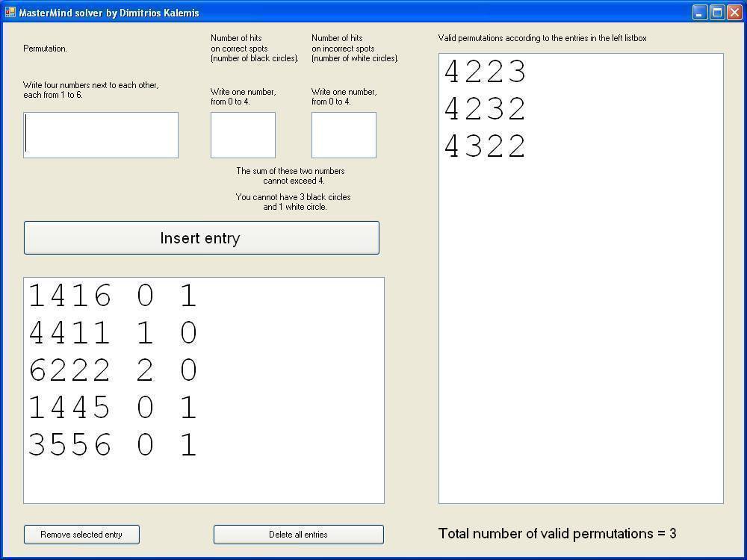Image resolution: width=747 pixels, height=560 pixels.
Task: Click 'Number of hits on incorrect spots' label
Action: coord(355,48)
